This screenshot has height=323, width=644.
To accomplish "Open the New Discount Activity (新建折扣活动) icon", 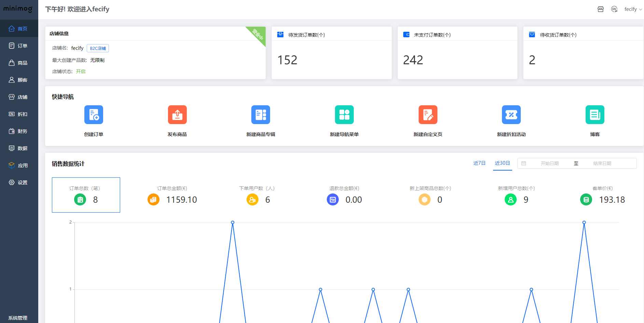I will pos(511,115).
